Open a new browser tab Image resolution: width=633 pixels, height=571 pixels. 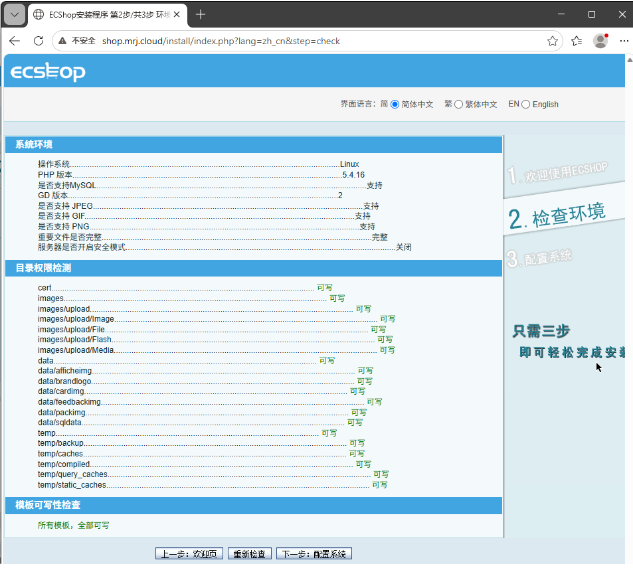click(x=200, y=15)
